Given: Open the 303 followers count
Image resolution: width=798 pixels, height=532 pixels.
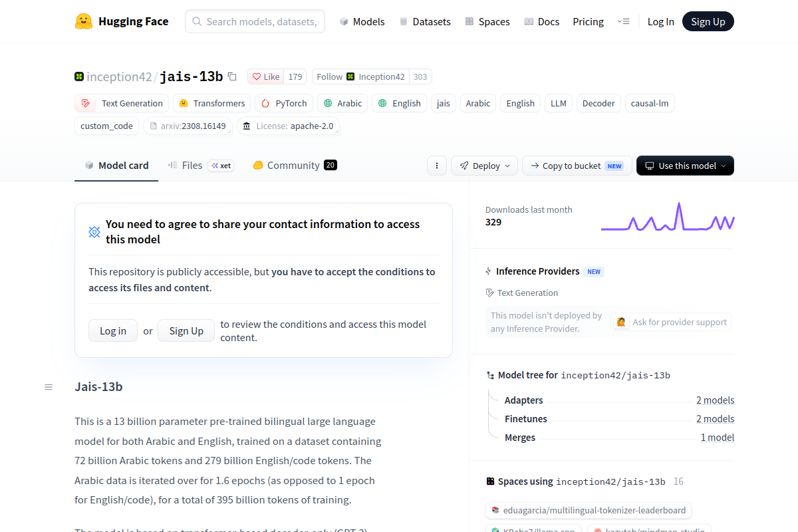Looking at the screenshot, I should click(420, 76).
